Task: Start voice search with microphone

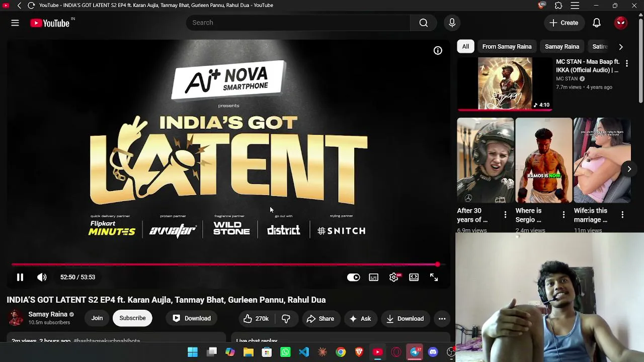Action: 452,23
